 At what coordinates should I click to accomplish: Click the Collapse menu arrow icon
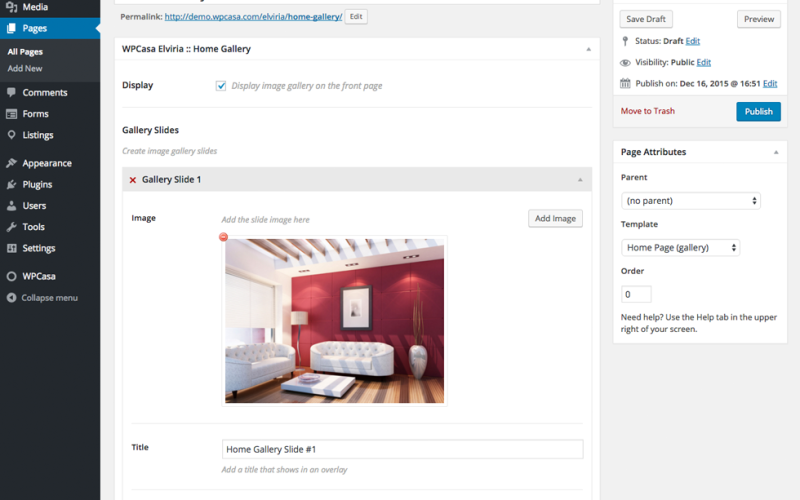pyautogui.click(x=11, y=298)
